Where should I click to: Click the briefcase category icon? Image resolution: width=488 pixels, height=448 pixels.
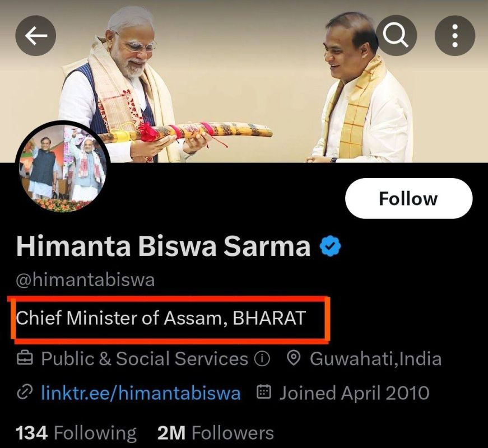(25, 358)
